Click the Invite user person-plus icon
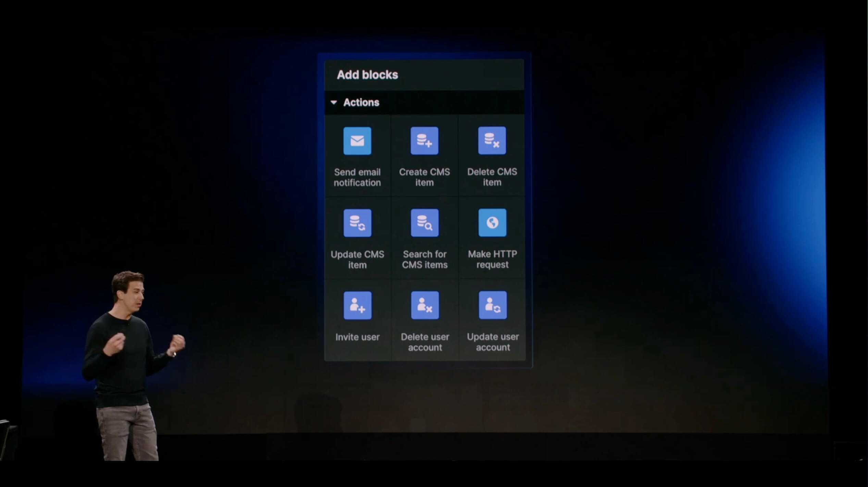 point(358,305)
